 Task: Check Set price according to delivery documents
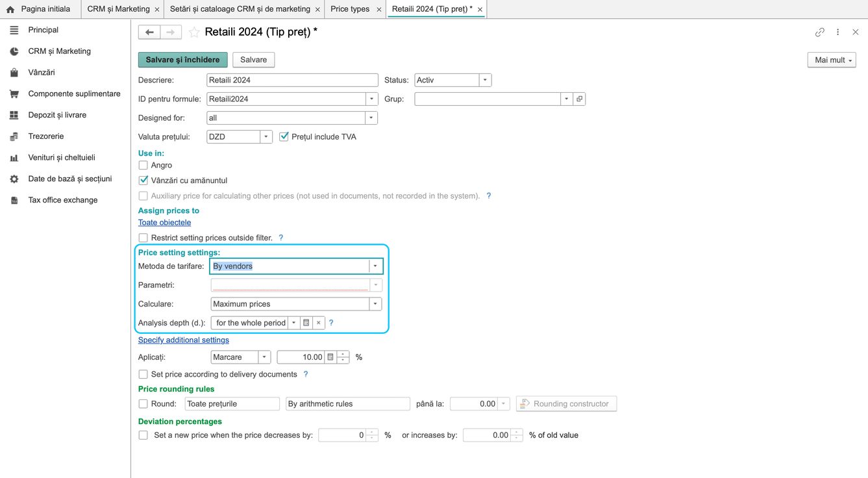coord(143,374)
